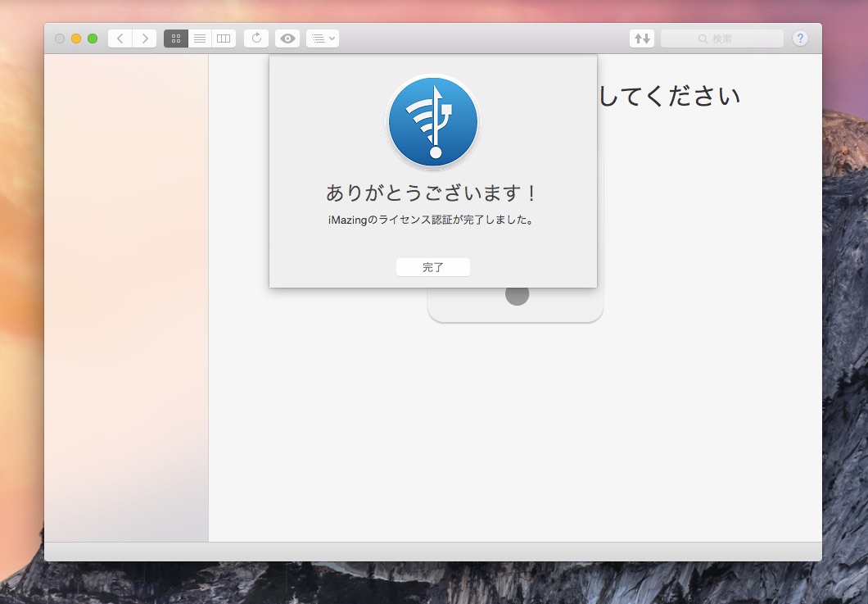Go forward with the right arrow button

tap(144, 39)
